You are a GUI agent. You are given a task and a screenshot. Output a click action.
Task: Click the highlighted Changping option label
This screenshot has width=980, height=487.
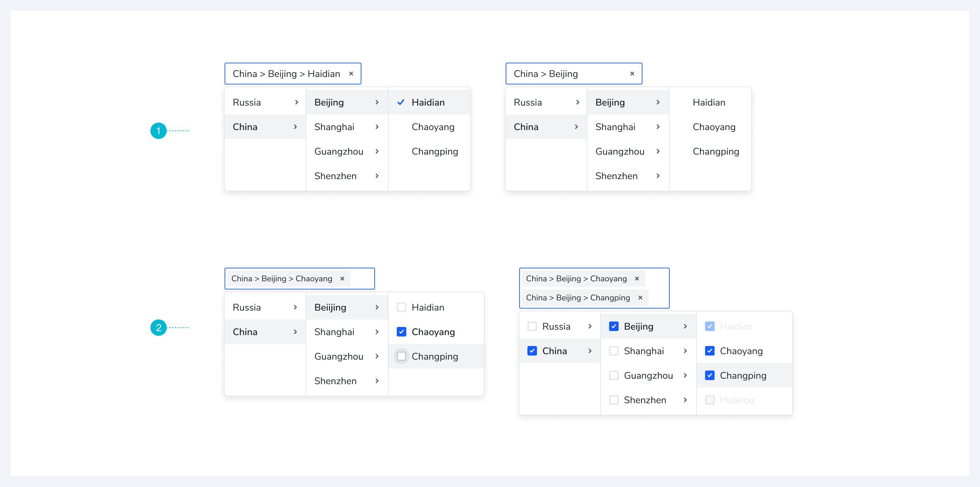(x=435, y=356)
